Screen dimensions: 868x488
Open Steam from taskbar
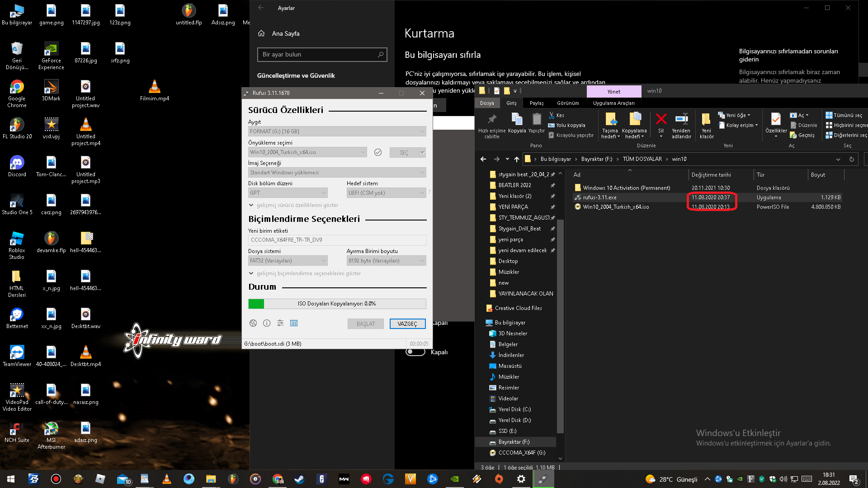(x=299, y=479)
